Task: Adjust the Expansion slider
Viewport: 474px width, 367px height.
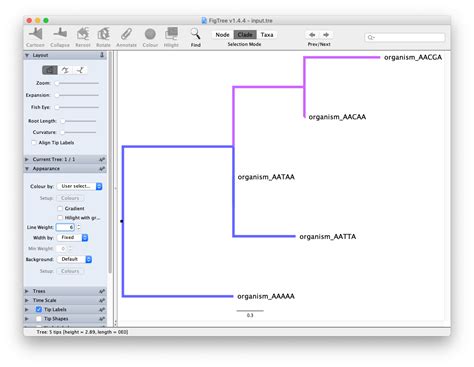Action: tap(77, 95)
